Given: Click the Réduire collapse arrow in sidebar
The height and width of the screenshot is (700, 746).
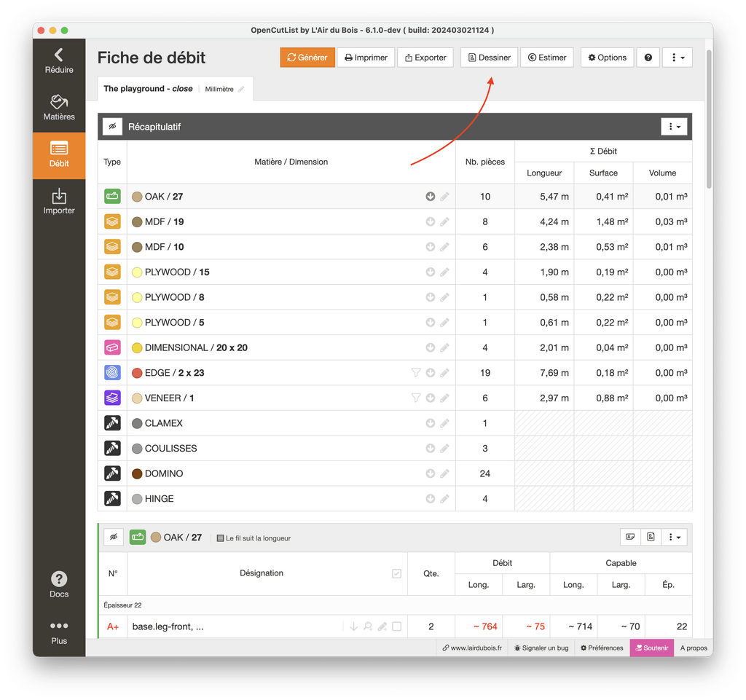Looking at the screenshot, I should [59, 61].
